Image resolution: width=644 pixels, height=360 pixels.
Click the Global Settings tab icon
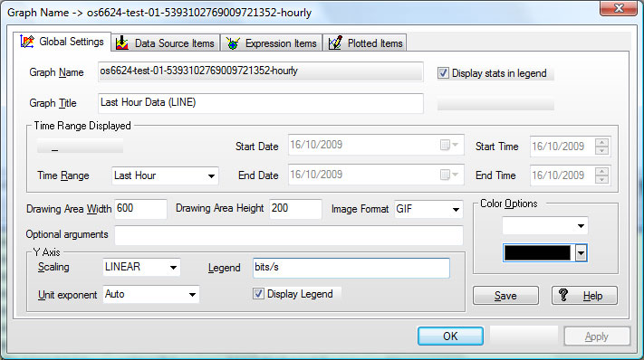click(27, 42)
